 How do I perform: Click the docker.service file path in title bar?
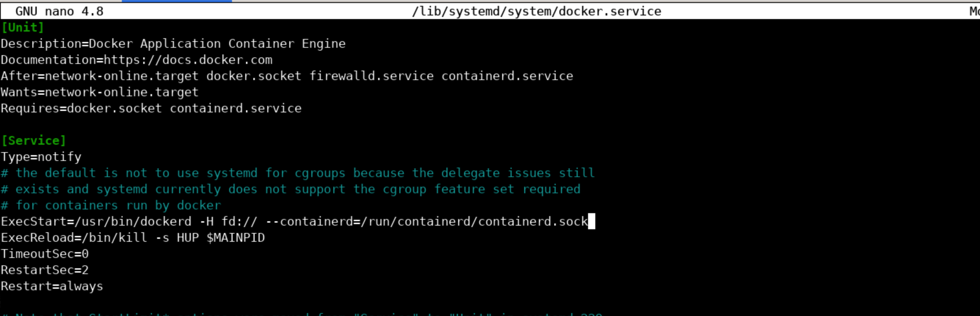coord(536,11)
